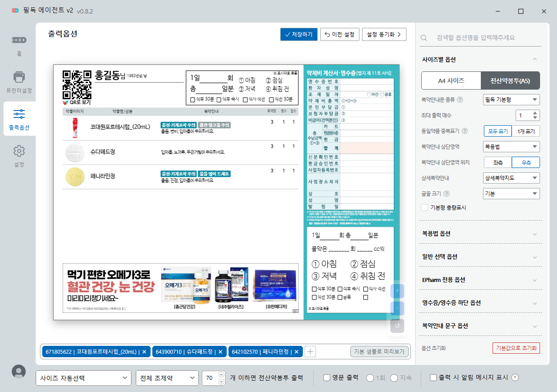Open the 홈 home screen from sidebar
Image resolution: width=557 pixels, height=392 pixels.
18,45
